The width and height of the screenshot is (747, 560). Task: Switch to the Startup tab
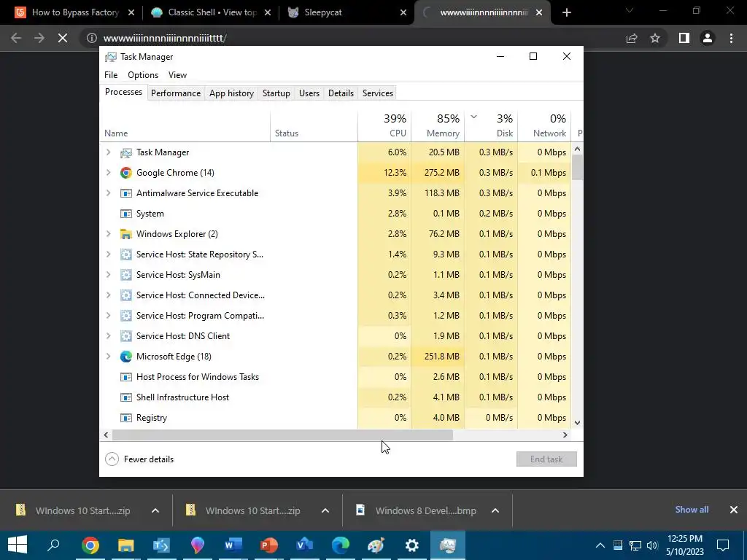click(276, 93)
